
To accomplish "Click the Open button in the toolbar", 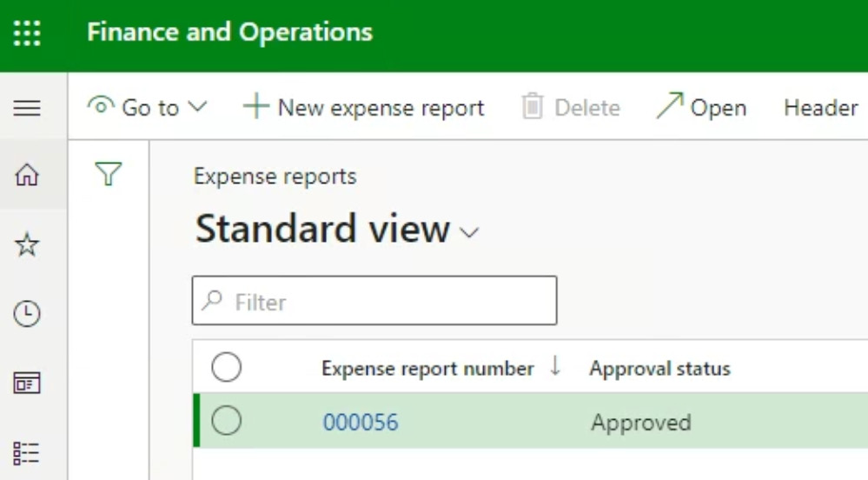I will [x=701, y=107].
